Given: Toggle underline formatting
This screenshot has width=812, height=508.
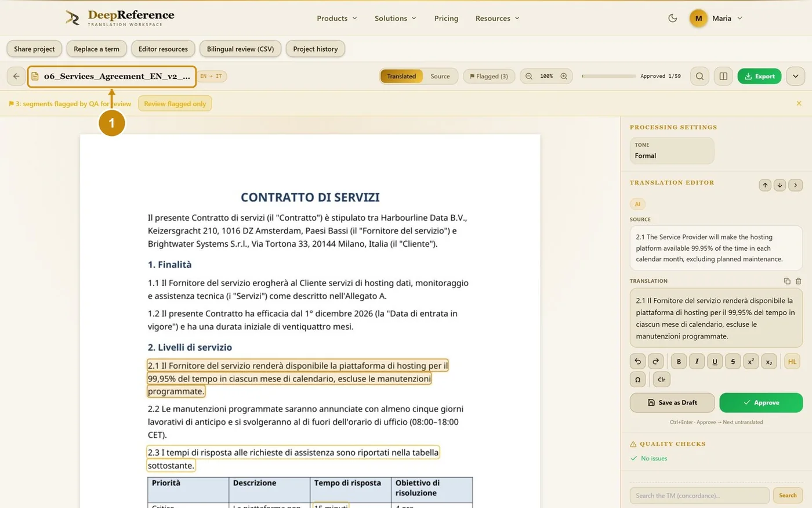Looking at the screenshot, I should click(x=715, y=361).
